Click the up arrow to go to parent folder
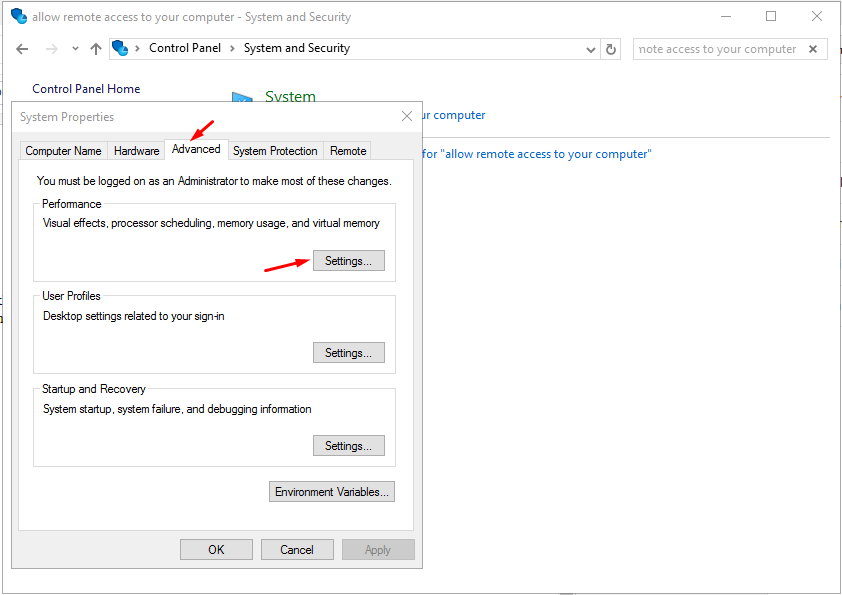Screen dimensions: 842x595 pos(94,48)
